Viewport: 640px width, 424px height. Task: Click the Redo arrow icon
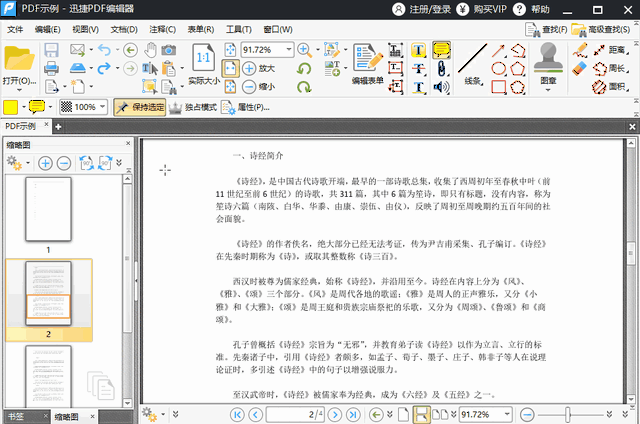pos(104,68)
